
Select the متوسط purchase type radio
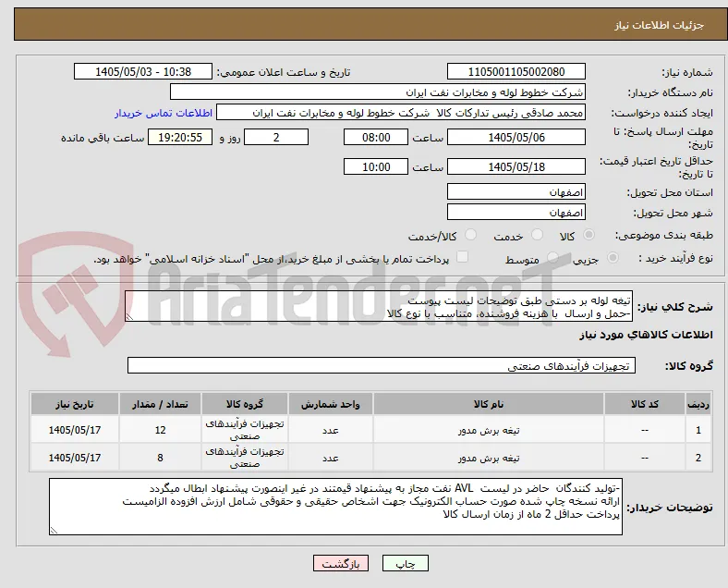click(552, 257)
